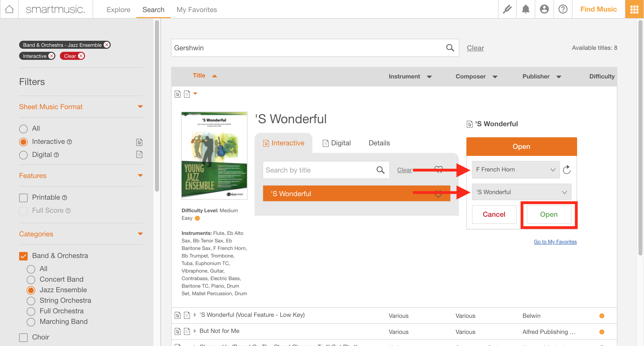644x346 pixels.
Task: Open the orange apps grid icon
Action: click(634, 9)
